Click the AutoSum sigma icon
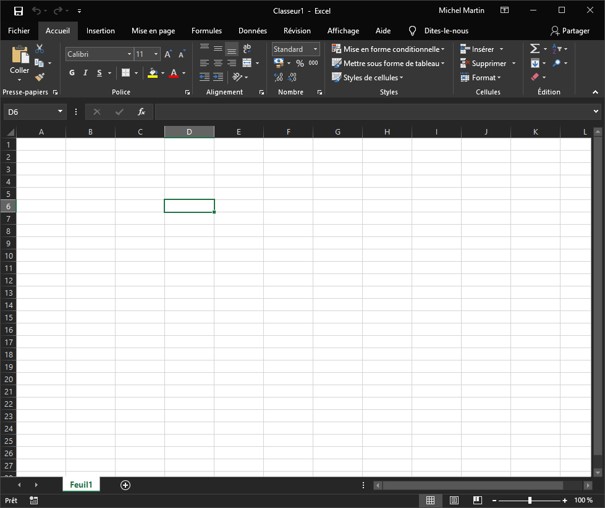The image size is (605, 508). pyautogui.click(x=535, y=49)
